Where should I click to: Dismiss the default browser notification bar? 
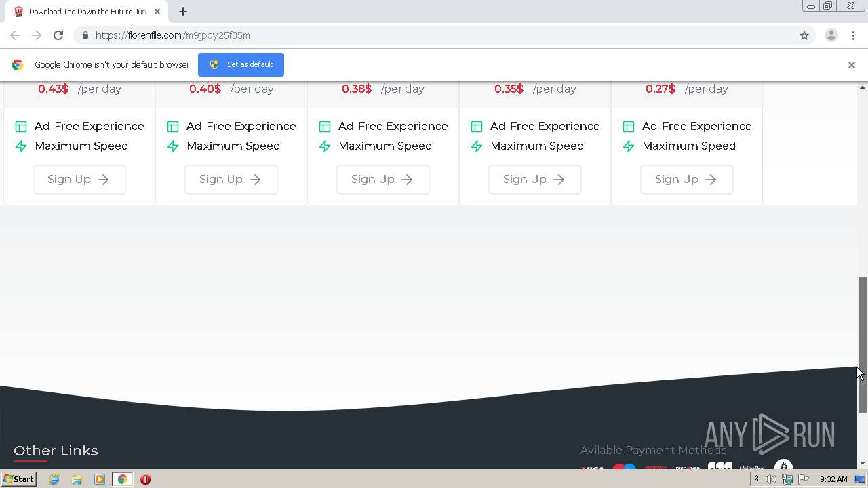(851, 65)
